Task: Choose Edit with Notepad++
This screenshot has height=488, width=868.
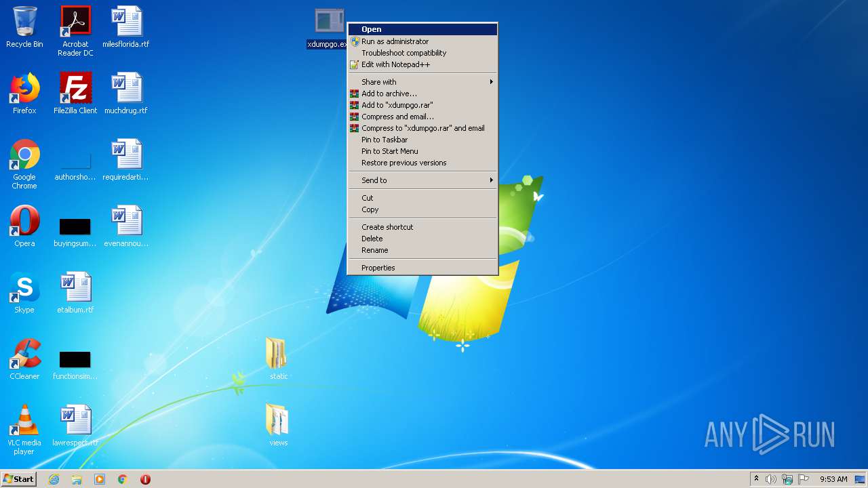Action: click(423, 64)
